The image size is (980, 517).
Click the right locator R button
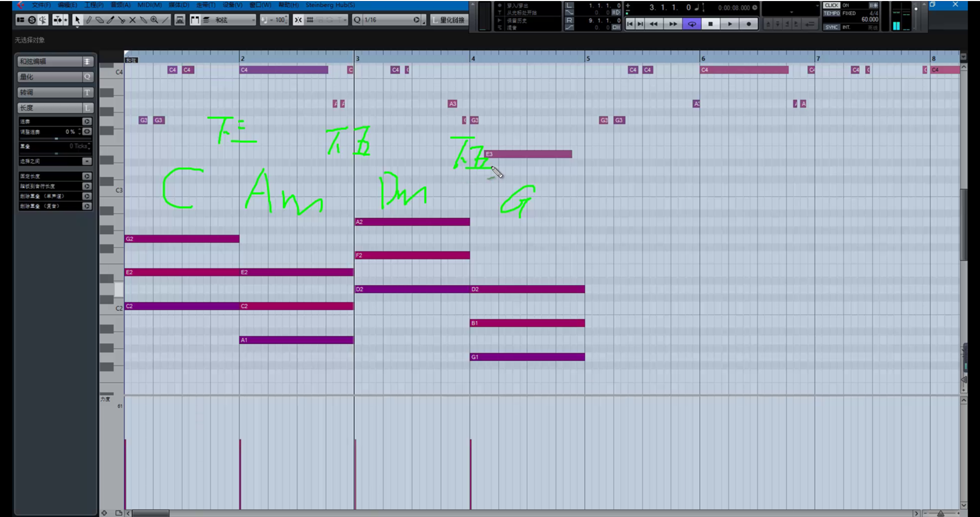click(x=570, y=20)
